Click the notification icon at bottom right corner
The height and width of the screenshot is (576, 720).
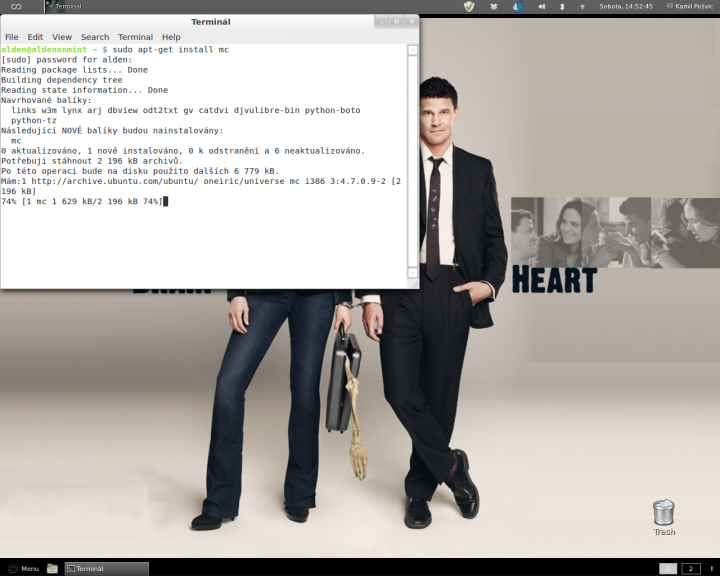[712, 569]
